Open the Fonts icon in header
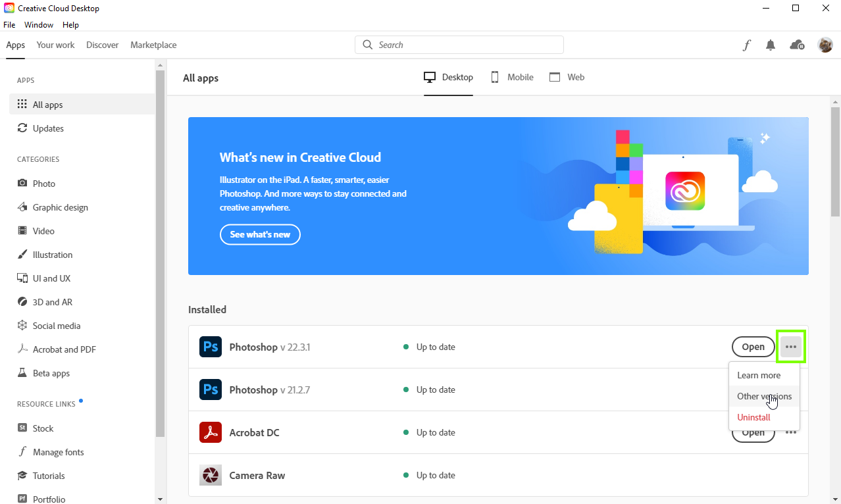This screenshot has height=504, width=841. (746, 45)
